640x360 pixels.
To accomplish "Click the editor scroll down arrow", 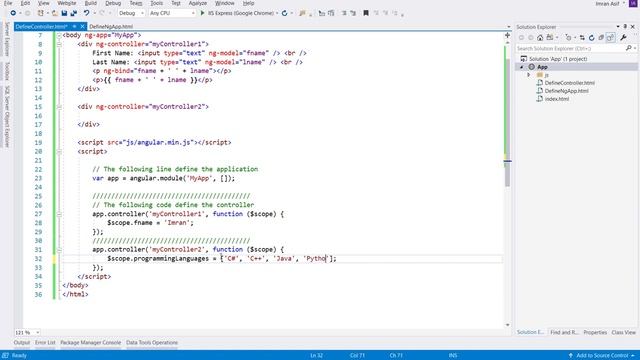I will pos(507,325).
